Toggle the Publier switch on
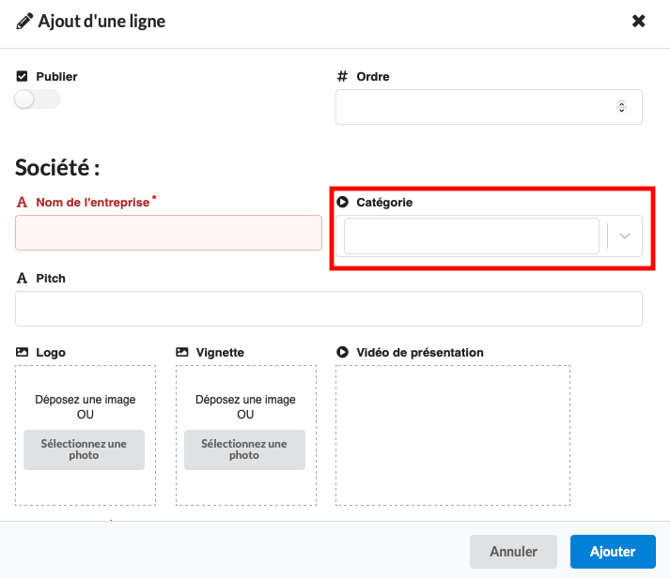Image resolution: width=670 pixels, height=578 pixels. pyautogui.click(x=37, y=100)
